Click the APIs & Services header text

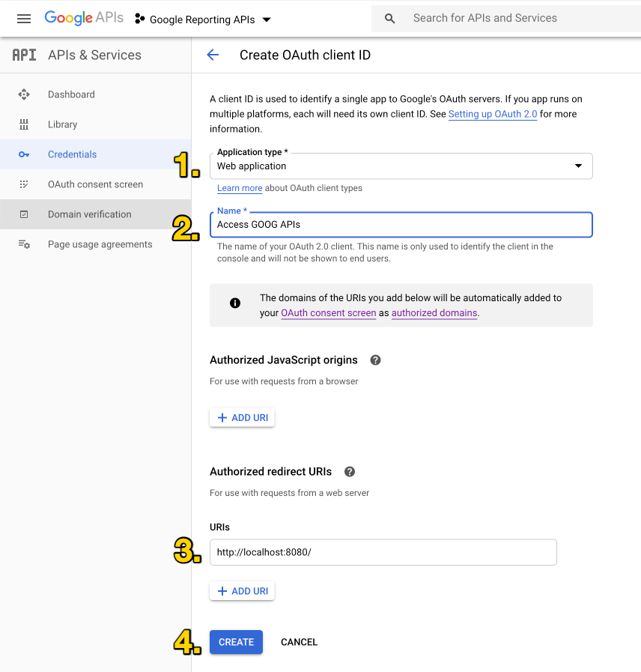[x=94, y=55]
